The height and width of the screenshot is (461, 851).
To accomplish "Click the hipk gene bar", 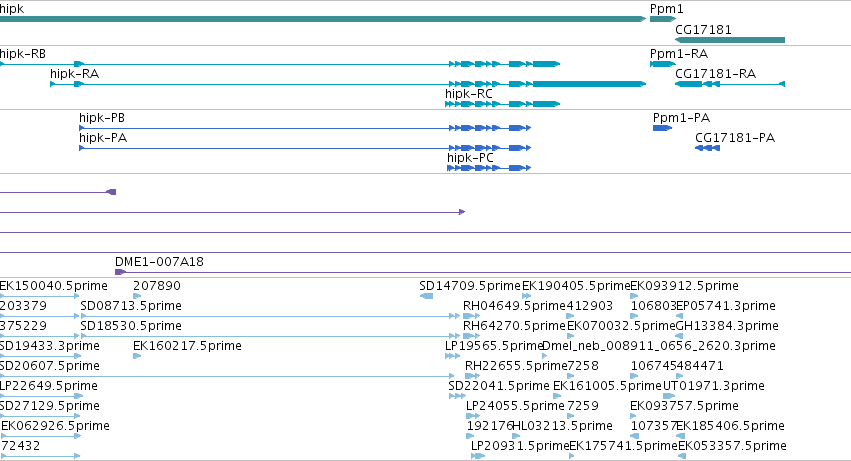I will click(323, 19).
